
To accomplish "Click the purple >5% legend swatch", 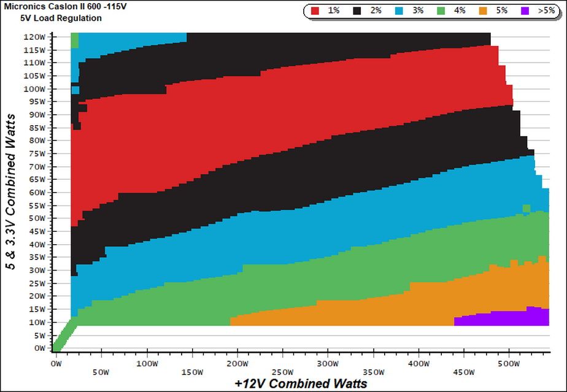I will 525,11.
